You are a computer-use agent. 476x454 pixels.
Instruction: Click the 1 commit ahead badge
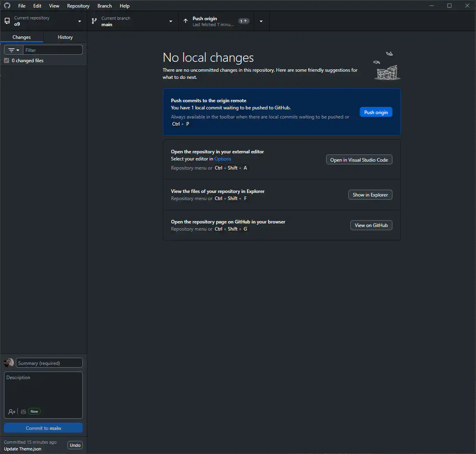[x=243, y=21]
